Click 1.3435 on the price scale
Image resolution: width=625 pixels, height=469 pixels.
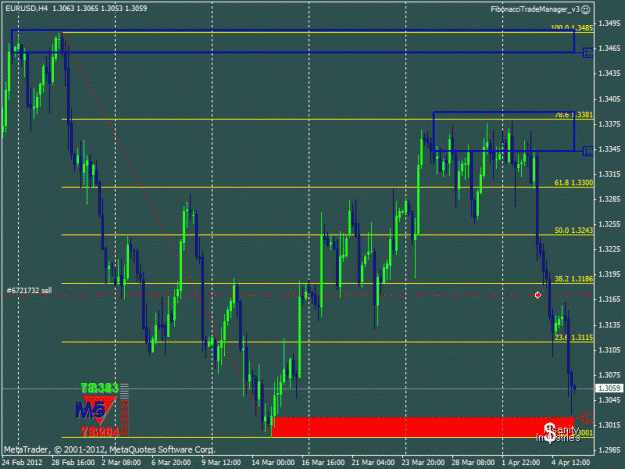click(x=610, y=74)
